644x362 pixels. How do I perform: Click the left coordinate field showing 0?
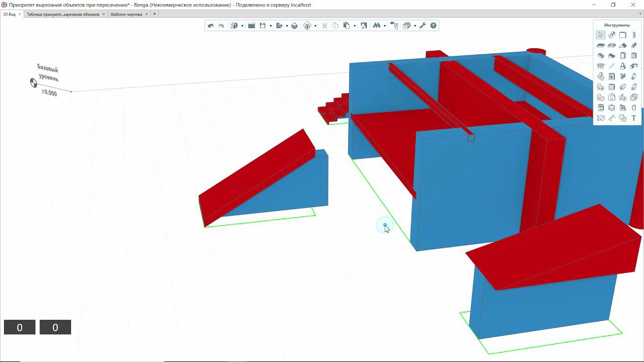tap(20, 327)
